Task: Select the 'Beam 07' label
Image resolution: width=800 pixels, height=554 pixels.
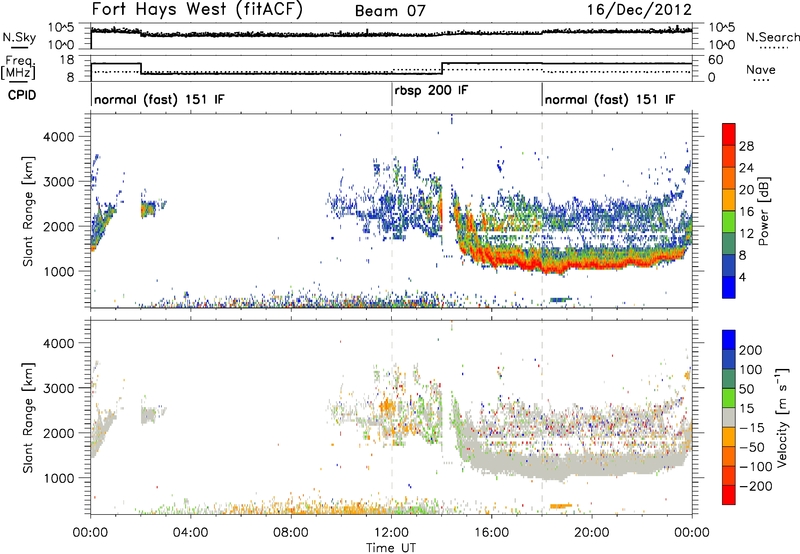Action: click(x=390, y=11)
